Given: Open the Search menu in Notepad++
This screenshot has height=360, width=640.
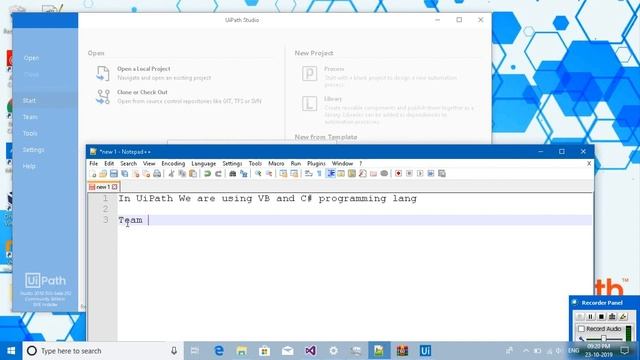Looking at the screenshot, I should click(129, 163).
